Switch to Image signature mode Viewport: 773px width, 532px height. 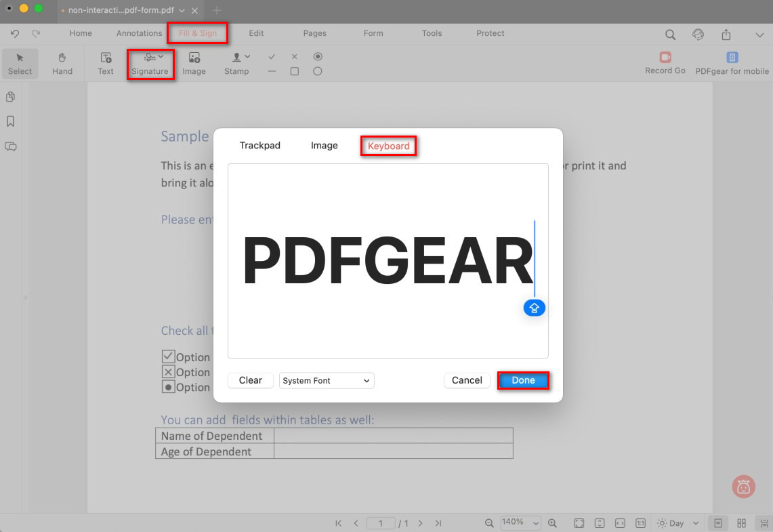point(325,146)
